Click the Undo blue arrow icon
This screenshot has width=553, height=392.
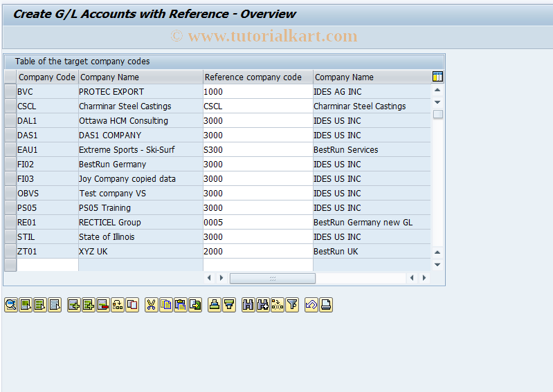point(311,305)
